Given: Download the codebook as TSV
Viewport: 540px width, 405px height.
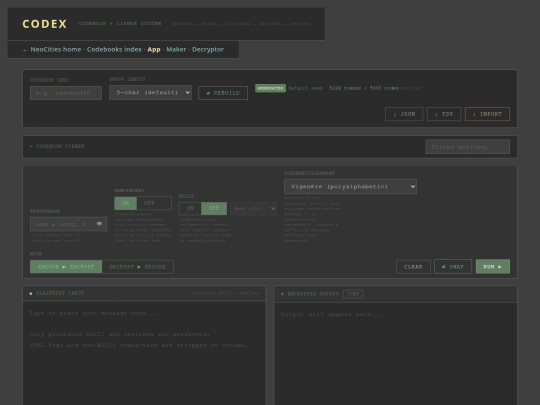Looking at the screenshot, I should pos(444,114).
